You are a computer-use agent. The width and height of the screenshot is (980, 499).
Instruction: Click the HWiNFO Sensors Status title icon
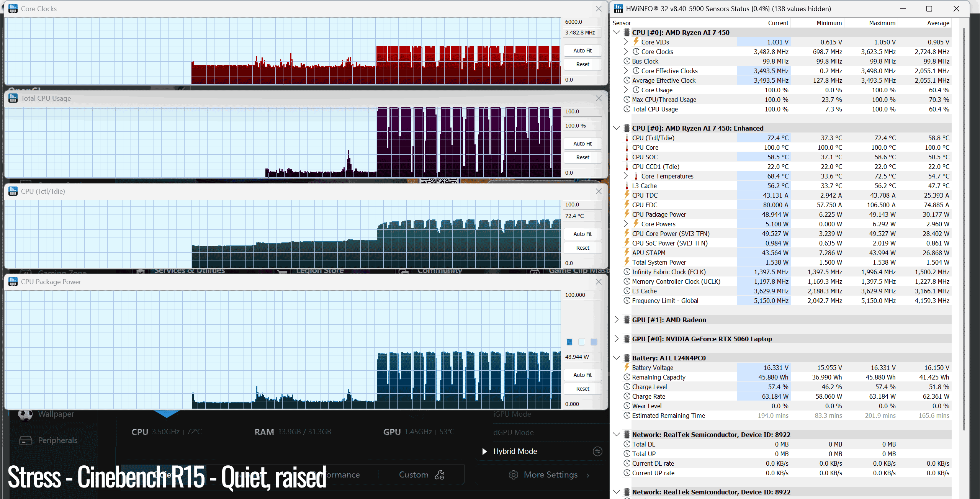[x=618, y=8]
